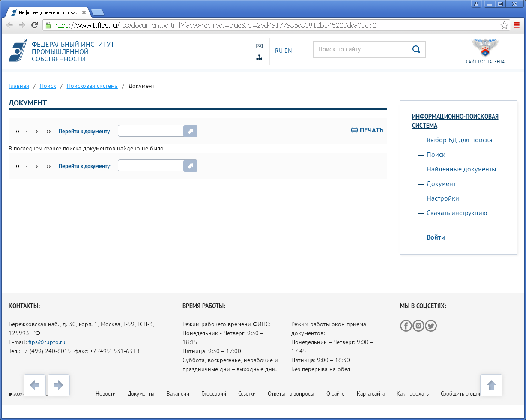Open Вакансии footer link
526x420 pixels.
coord(178,393)
